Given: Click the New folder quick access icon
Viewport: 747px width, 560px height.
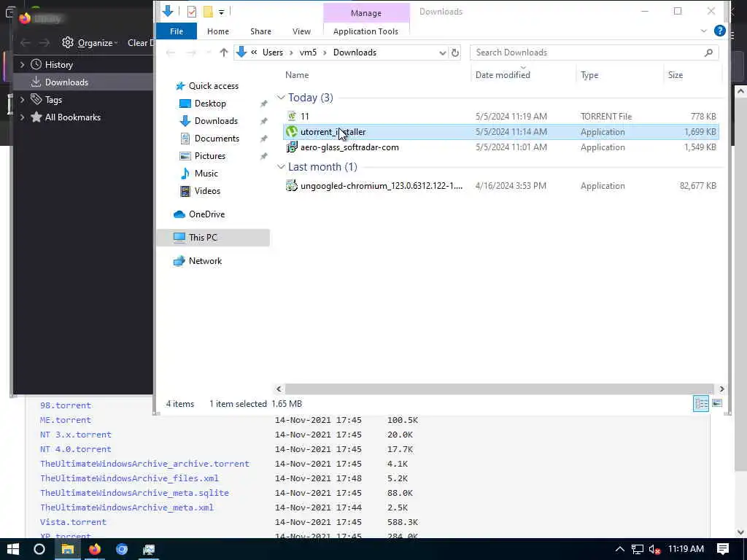Looking at the screenshot, I should point(208,12).
